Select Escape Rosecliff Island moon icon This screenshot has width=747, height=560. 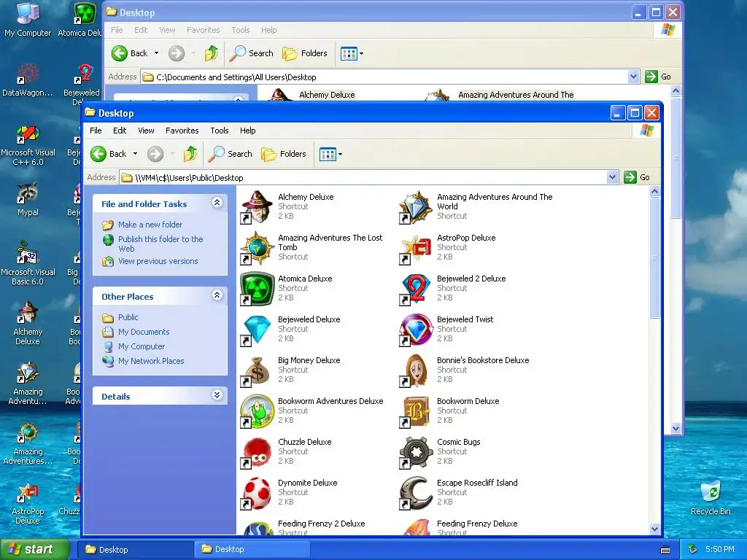[x=416, y=494]
